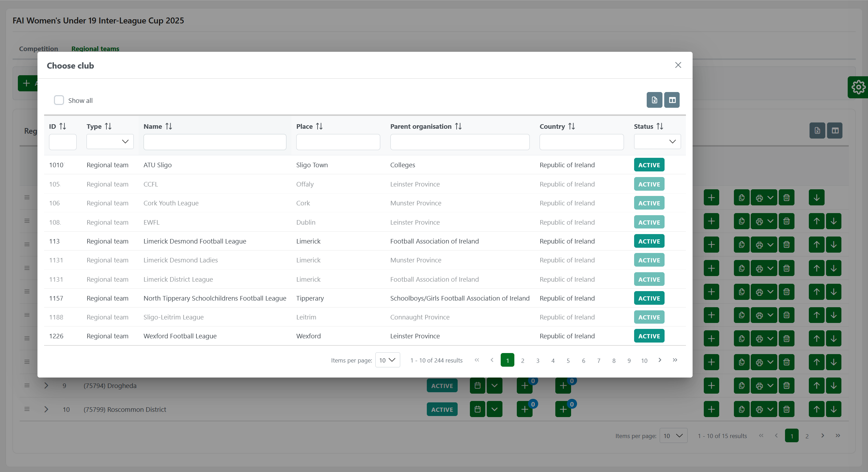868x472 pixels.
Task: Open the Status filter dropdown
Action: coord(657,142)
